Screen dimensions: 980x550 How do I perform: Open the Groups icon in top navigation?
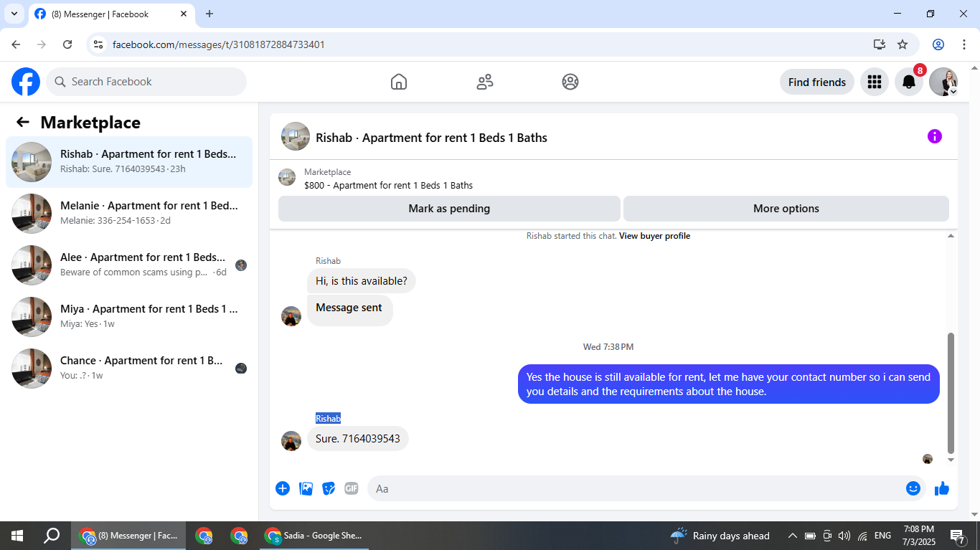tap(570, 82)
